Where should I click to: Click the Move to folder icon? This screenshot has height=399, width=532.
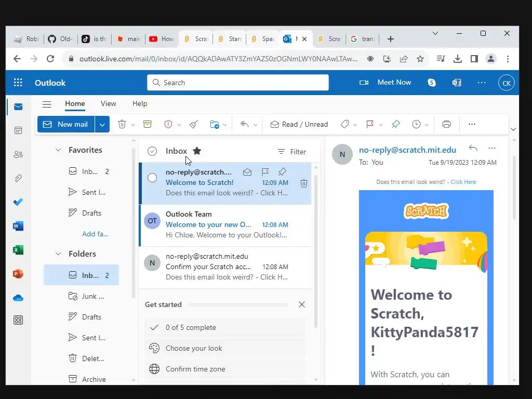[x=215, y=124]
